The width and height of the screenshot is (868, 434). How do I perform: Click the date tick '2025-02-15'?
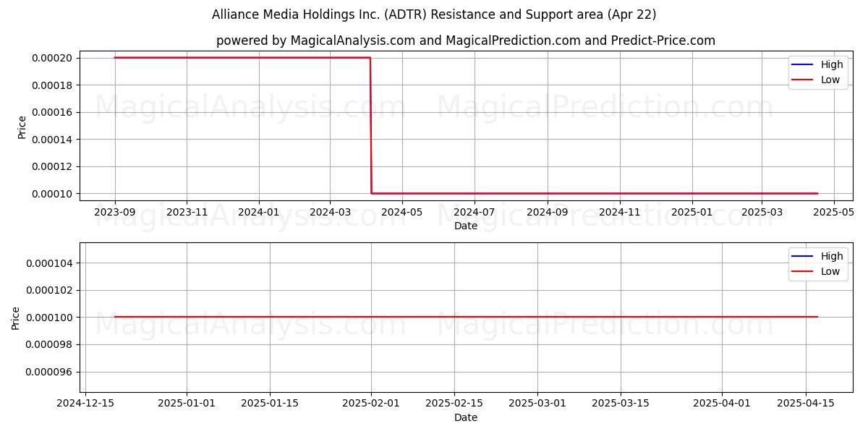[454, 404]
